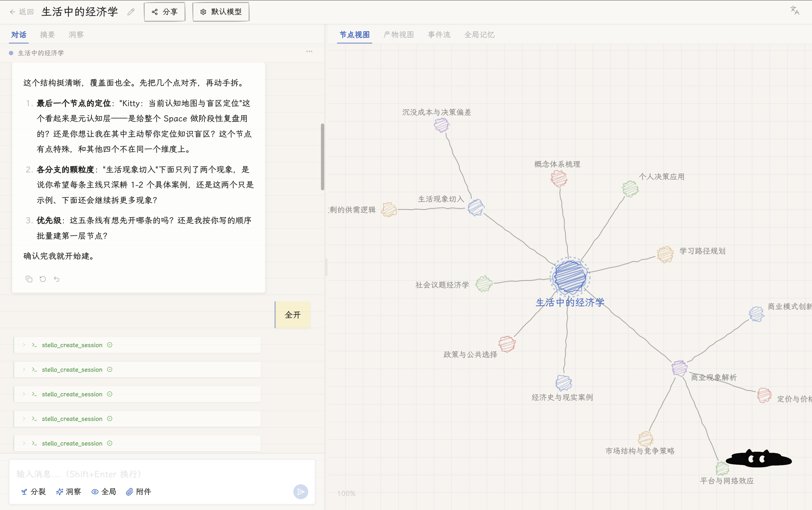Viewport: 812px width, 510px height.
Task: Toggle the 全局 eye option
Action: click(104, 492)
